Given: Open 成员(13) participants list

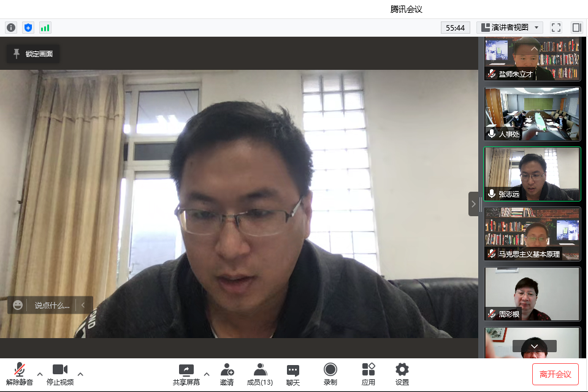Looking at the screenshot, I should (x=260, y=374).
